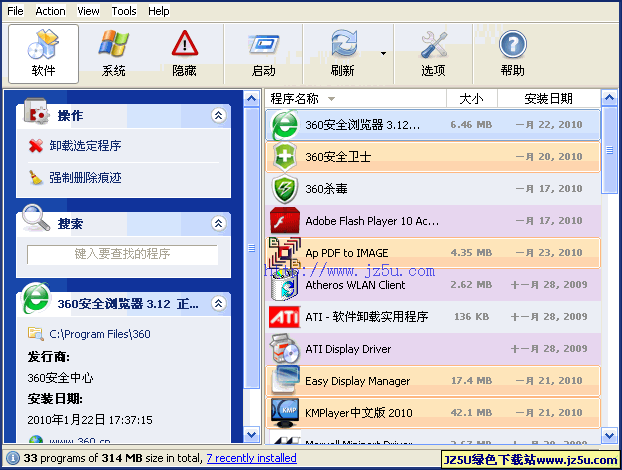Open the Tools menu

tap(124, 11)
